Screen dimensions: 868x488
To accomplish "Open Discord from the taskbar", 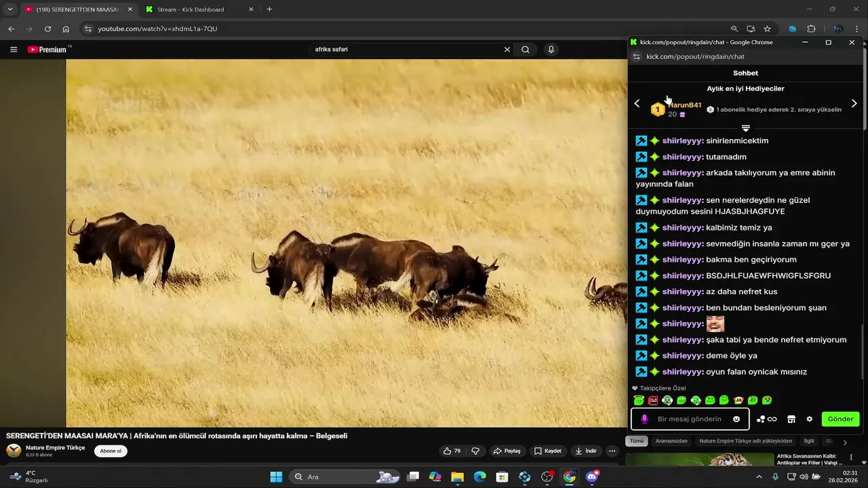I will 592,477.
